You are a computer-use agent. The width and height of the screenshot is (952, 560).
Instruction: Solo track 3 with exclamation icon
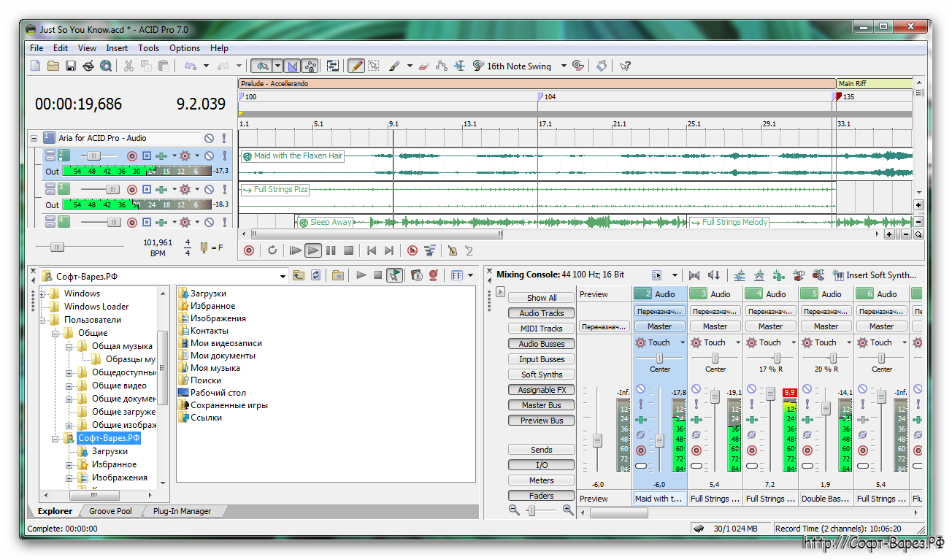pyautogui.click(x=223, y=189)
